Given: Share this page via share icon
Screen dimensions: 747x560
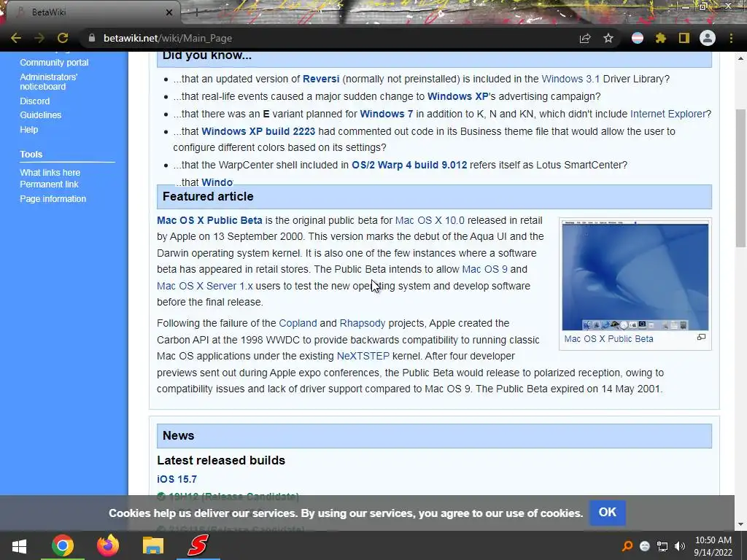Looking at the screenshot, I should [x=585, y=38].
